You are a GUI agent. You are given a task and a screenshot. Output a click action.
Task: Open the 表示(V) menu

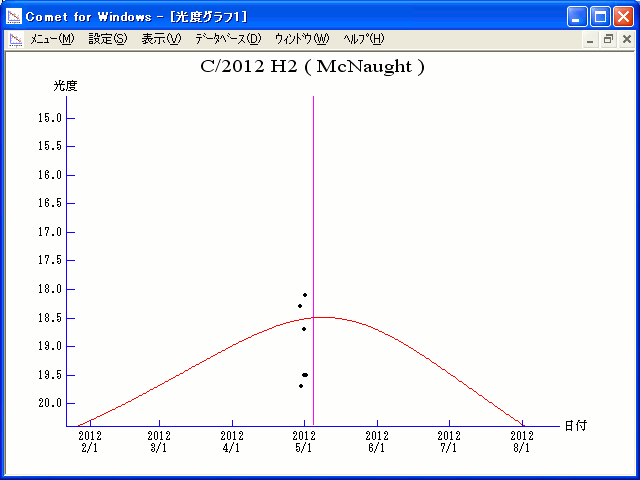click(161, 39)
